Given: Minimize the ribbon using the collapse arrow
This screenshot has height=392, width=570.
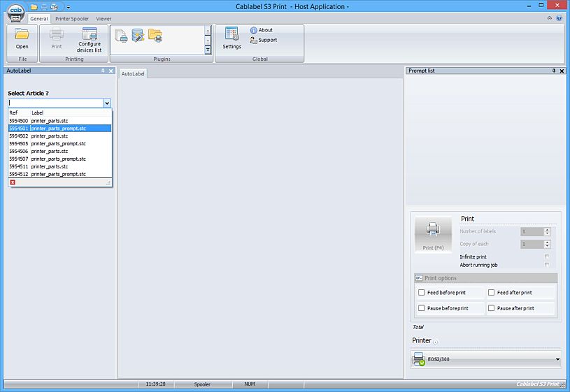Looking at the screenshot, I should click(x=549, y=18).
